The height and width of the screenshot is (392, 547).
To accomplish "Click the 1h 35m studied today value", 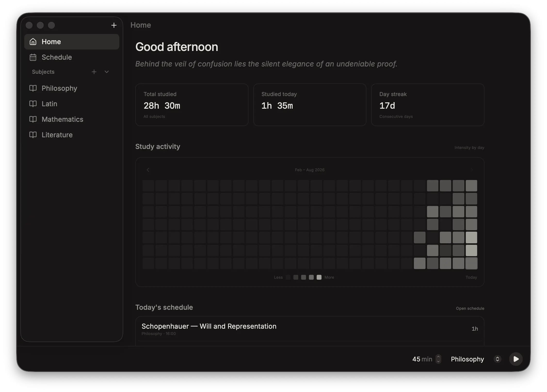I will click(277, 106).
